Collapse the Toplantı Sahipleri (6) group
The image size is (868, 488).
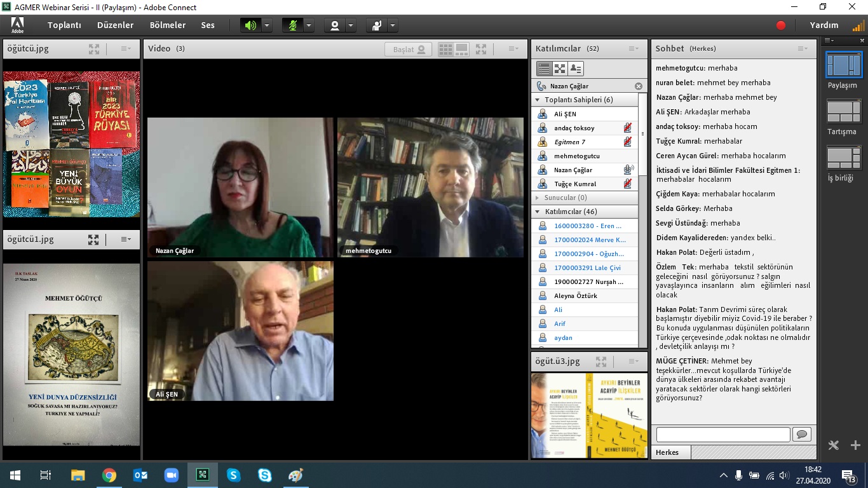pyautogui.click(x=537, y=100)
